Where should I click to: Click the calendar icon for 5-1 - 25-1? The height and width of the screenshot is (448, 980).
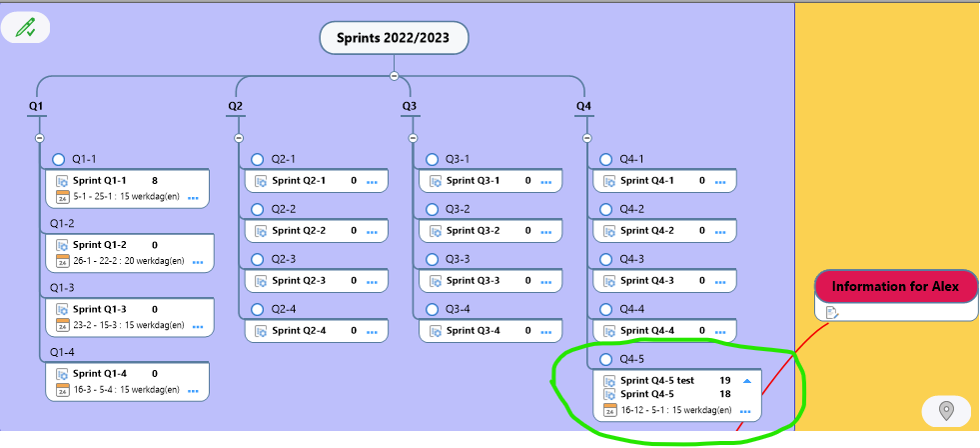point(63,196)
